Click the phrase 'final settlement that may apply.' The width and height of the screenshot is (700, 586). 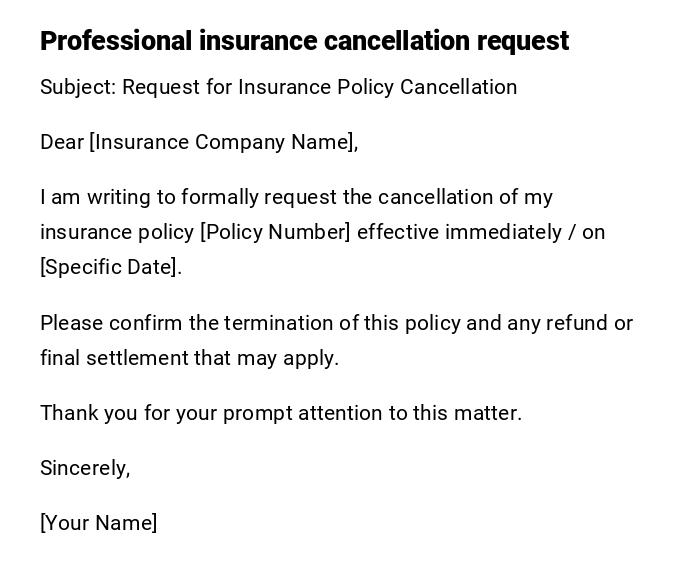pyautogui.click(x=189, y=358)
